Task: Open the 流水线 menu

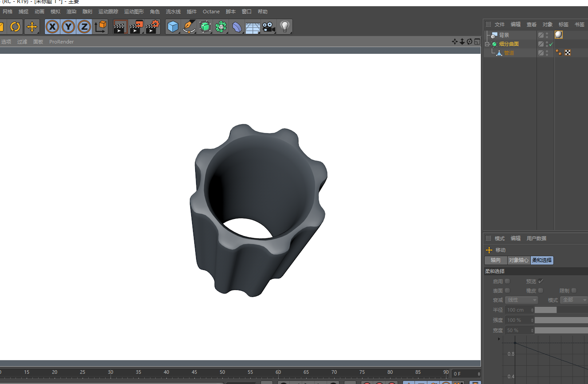Action: (x=173, y=12)
